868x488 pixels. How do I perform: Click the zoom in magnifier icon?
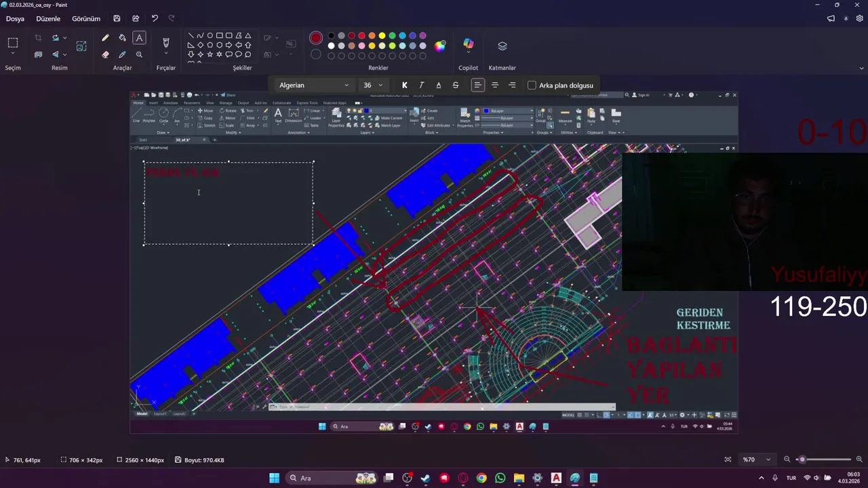(859, 460)
